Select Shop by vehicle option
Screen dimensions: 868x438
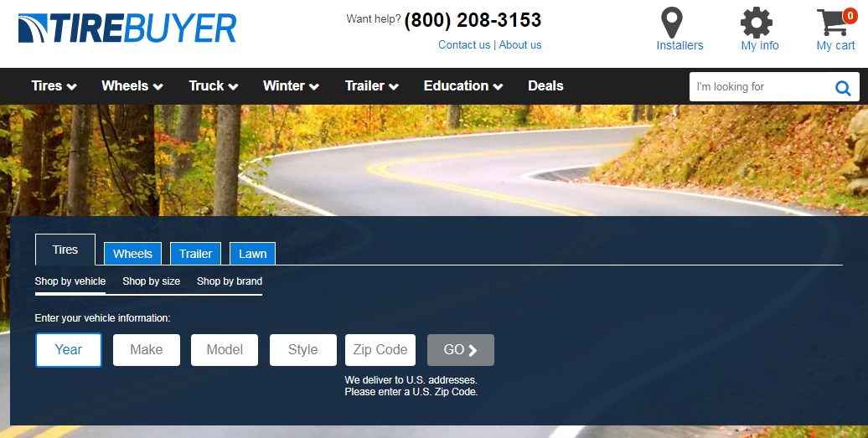70,281
